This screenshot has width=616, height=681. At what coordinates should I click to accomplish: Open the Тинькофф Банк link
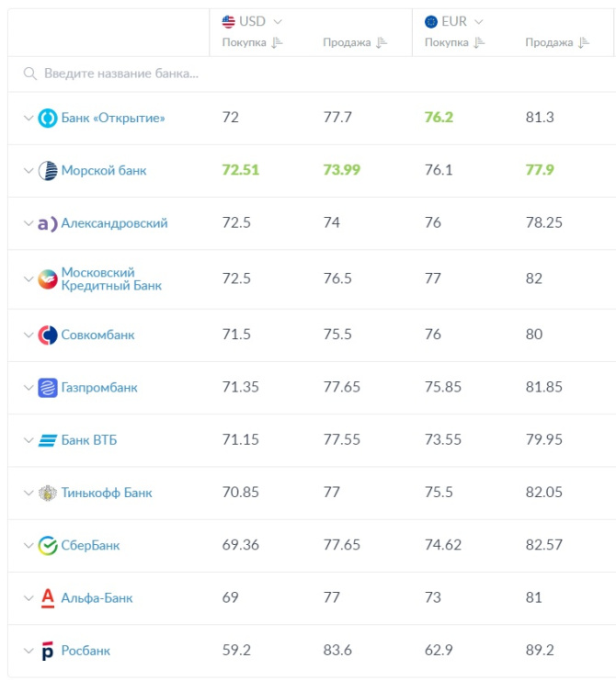(x=107, y=493)
